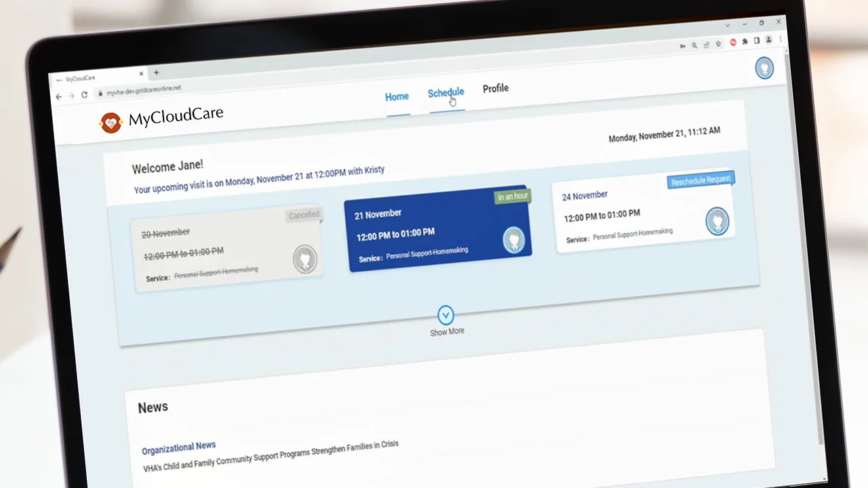Viewport: 868px width, 488px height.
Task: Click the green 'in an hour' tag
Action: (x=513, y=197)
